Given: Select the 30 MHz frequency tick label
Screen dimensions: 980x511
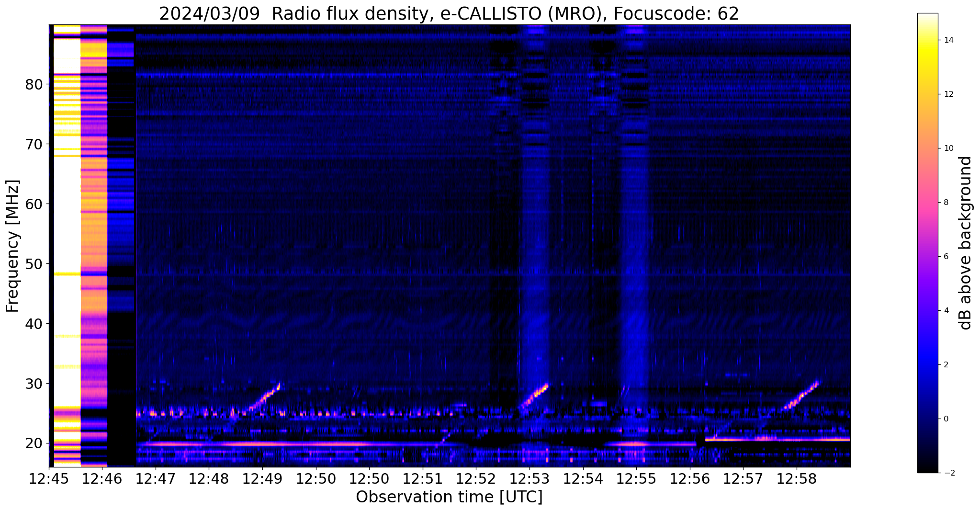Looking at the screenshot, I should (x=34, y=384).
